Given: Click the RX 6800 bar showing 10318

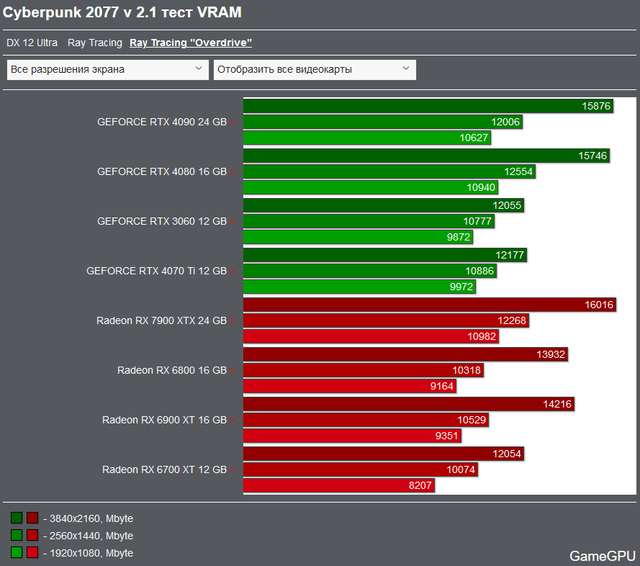Looking at the screenshot, I should pyautogui.click(x=364, y=371).
